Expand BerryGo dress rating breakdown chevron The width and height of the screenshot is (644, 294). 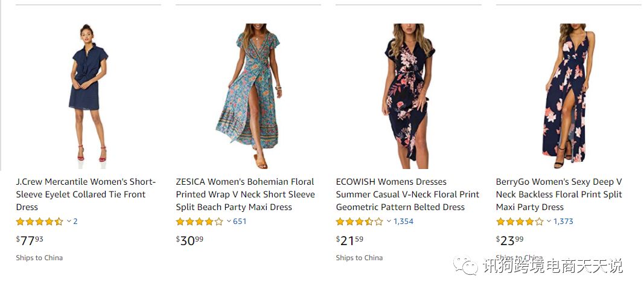click(x=549, y=222)
